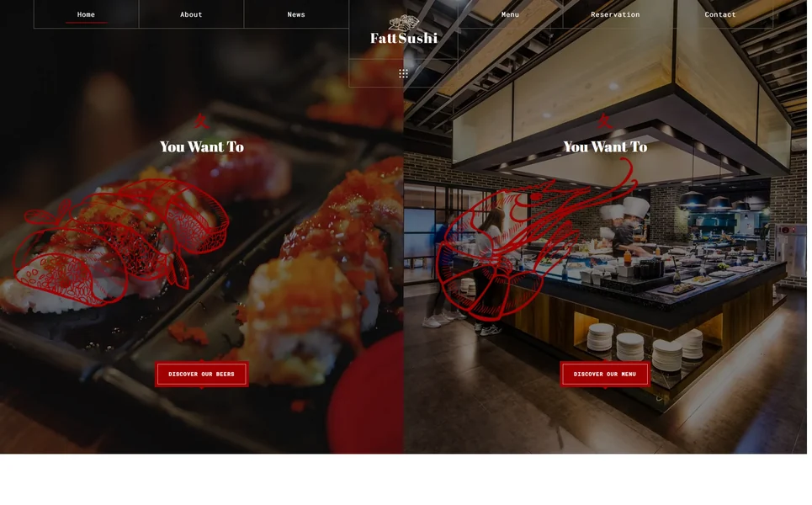Screen dimensions: 812x505
Task: Open the Reservation page
Action: pos(615,14)
